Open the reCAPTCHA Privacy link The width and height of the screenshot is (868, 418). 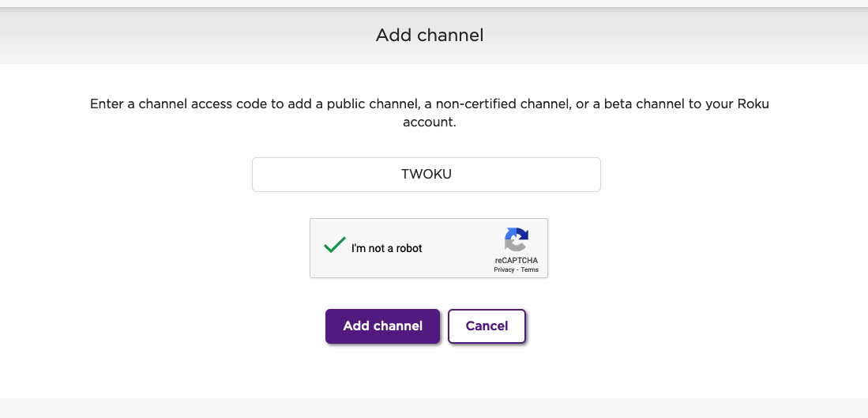504,269
